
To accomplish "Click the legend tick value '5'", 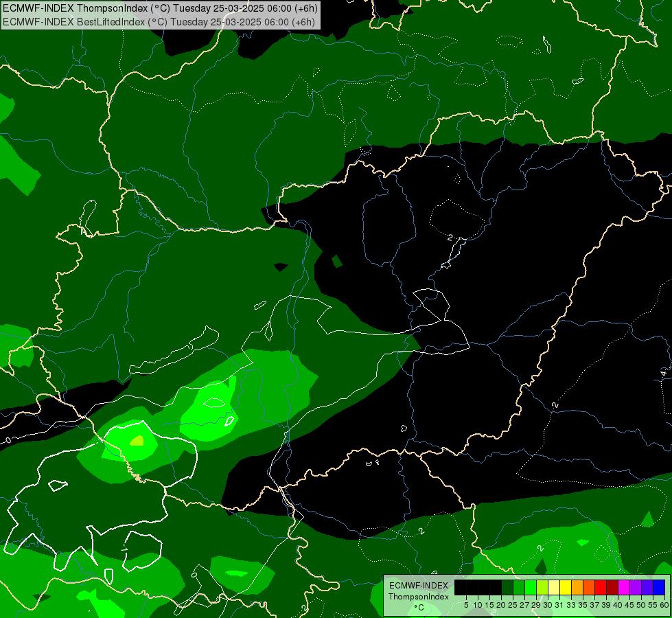I will pos(466,605).
